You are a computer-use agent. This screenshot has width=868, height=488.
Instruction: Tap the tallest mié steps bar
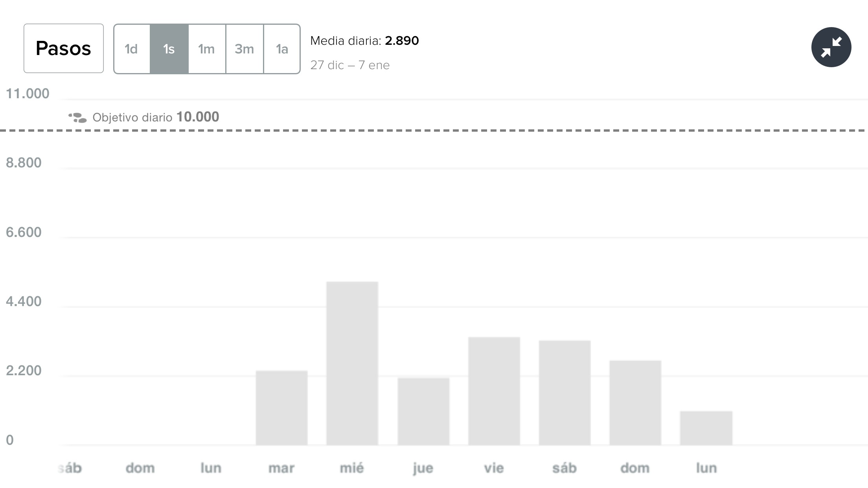click(x=352, y=363)
